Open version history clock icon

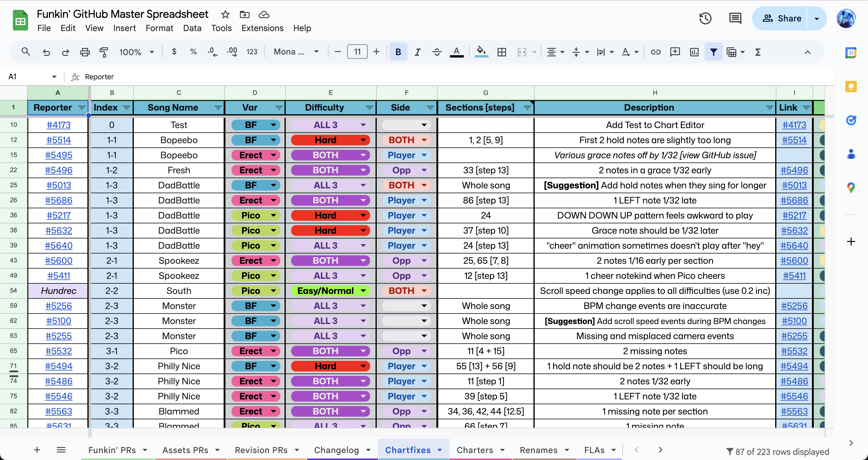[x=705, y=18]
